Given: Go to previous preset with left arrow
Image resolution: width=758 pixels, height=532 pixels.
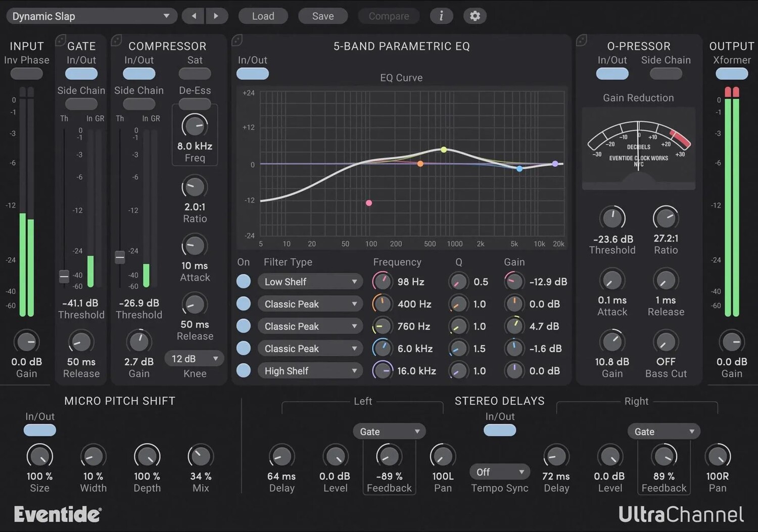Looking at the screenshot, I should click(x=194, y=16).
